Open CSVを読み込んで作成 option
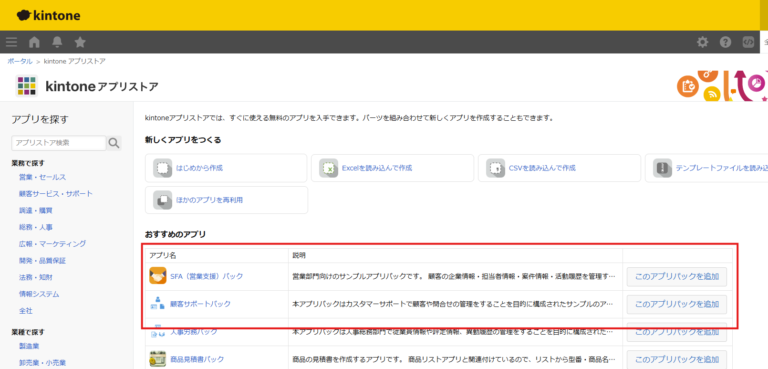 click(559, 168)
